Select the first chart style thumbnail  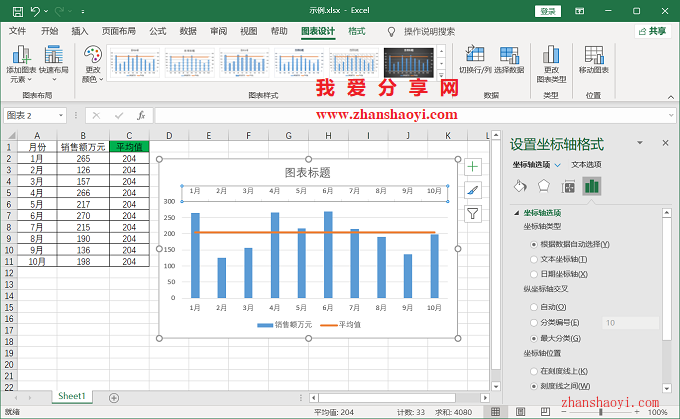point(135,63)
